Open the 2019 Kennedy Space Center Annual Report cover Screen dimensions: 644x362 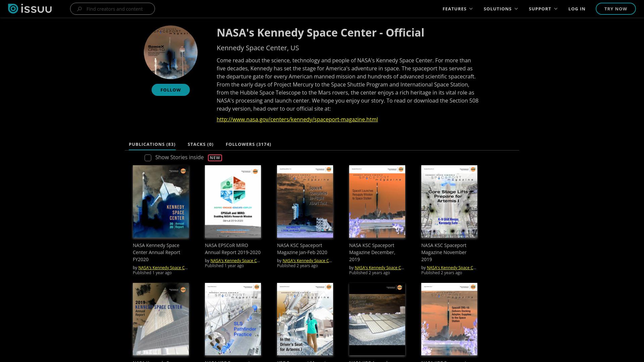point(161,319)
